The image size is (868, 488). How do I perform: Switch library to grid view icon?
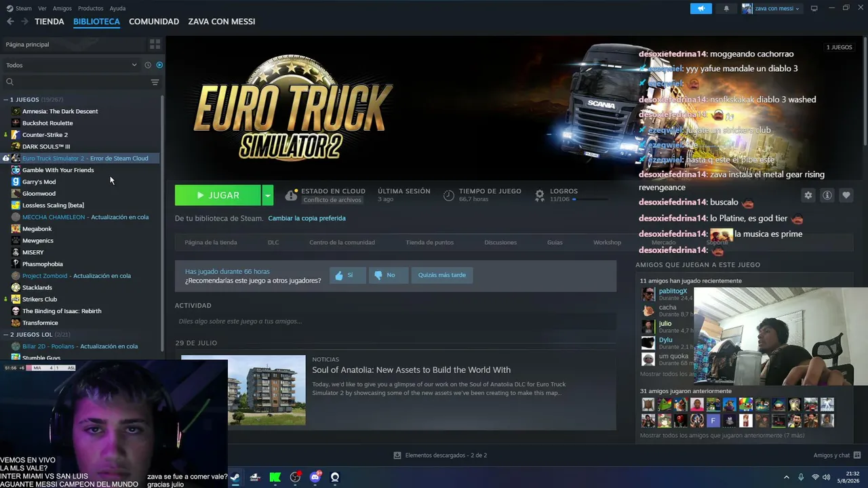[x=155, y=44]
